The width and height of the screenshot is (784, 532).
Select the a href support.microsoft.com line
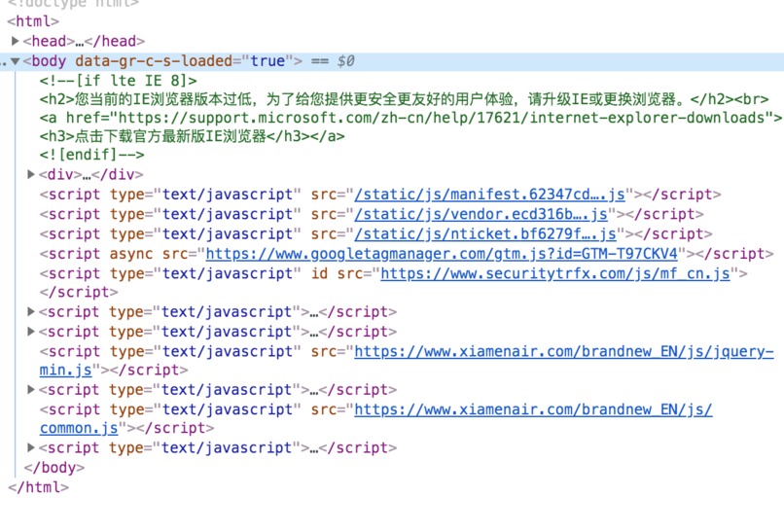[411, 118]
